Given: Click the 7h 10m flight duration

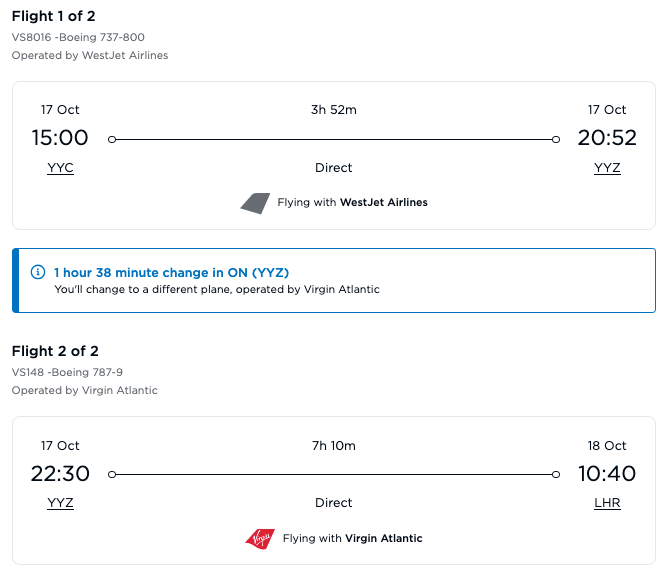Looking at the screenshot, I should [334, 445].
